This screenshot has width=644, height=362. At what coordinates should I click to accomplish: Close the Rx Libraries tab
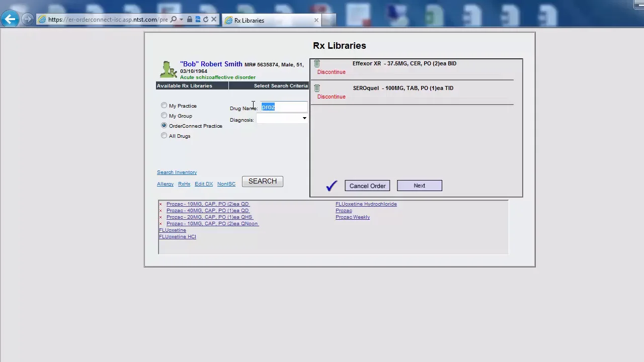pos(316,20)
